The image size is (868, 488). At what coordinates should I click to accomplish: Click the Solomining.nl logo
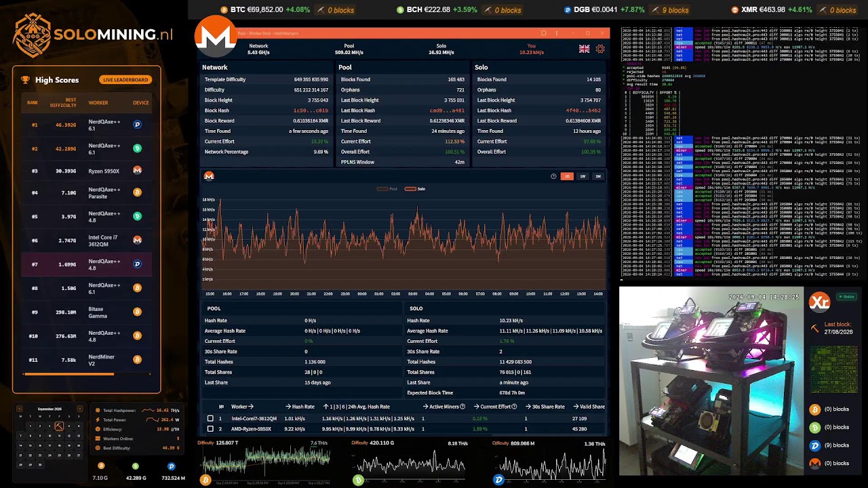94,35
